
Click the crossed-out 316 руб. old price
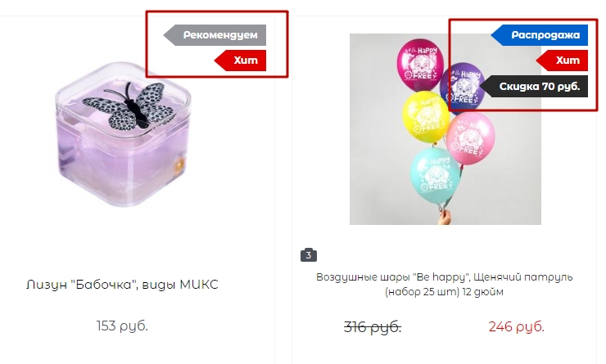tap(373, 327)
